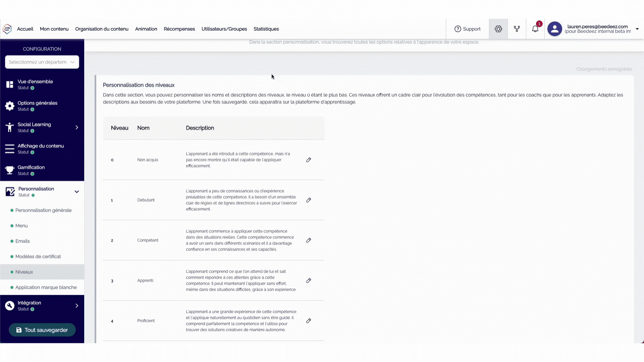Open Support from the top bar

(x=468, y=29)
